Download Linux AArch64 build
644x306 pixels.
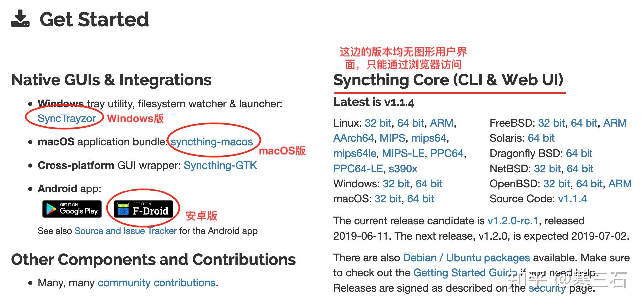click(354, 138)
